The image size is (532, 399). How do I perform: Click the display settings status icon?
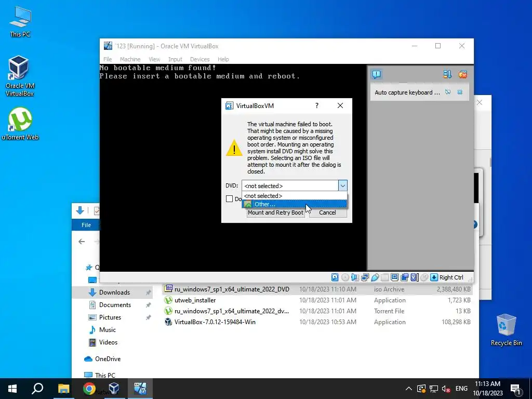point(395,277)
